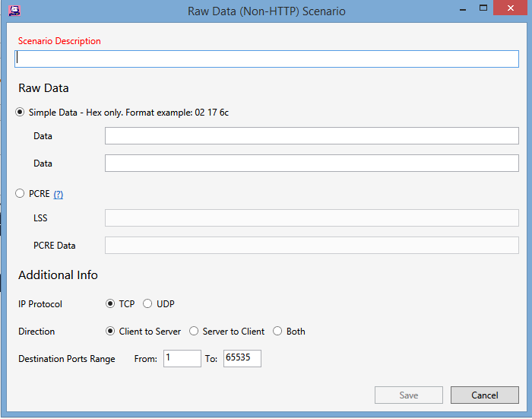
Task: Click the IP Protocol label
Action: [x=40, y=304]
